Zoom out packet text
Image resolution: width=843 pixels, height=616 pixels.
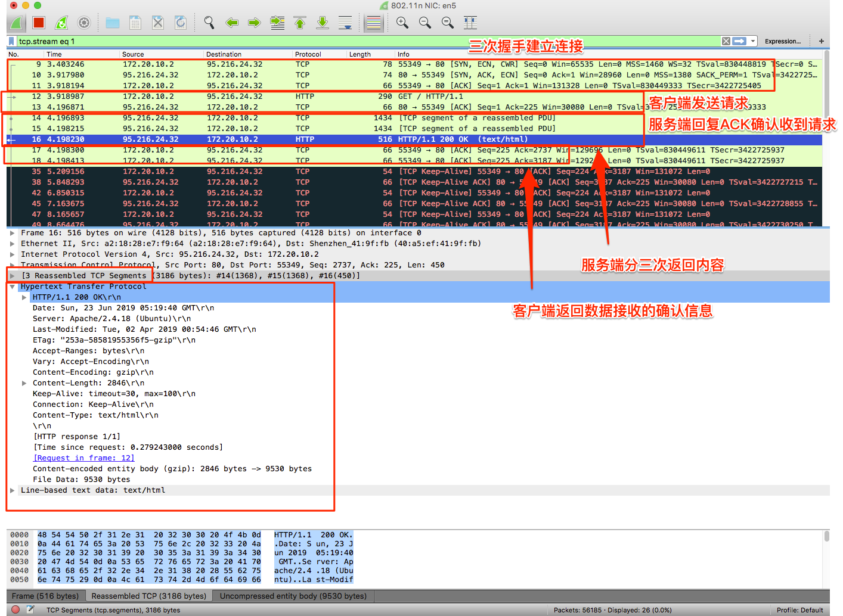point(425,23)
